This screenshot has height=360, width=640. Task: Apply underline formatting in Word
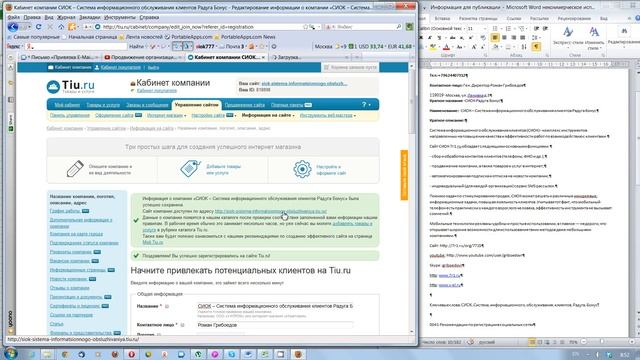point(439,38)
